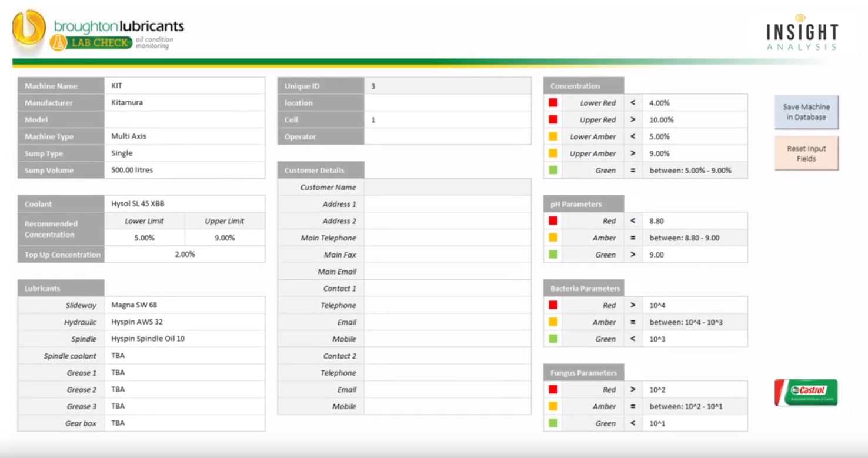Click the empty location field
868x458 pixels.
tap(448, 103)
